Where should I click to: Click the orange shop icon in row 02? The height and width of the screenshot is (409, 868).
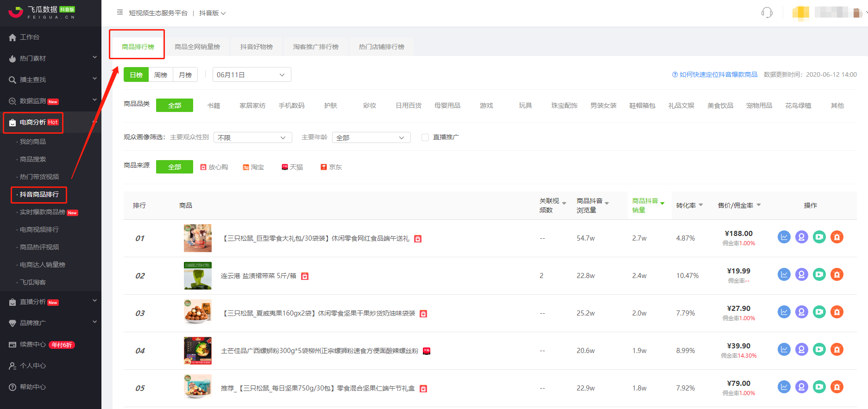pyautogui.click(x=837, y=275)
